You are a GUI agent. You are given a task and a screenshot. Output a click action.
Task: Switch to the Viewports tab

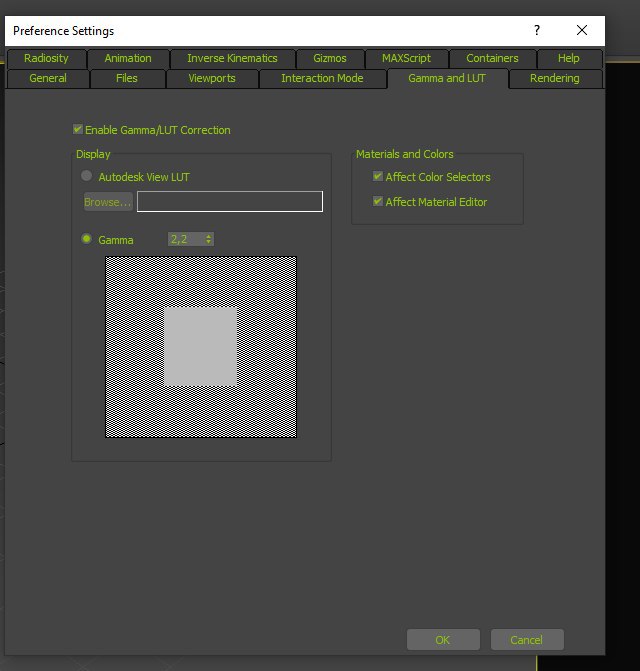point(212,78)
